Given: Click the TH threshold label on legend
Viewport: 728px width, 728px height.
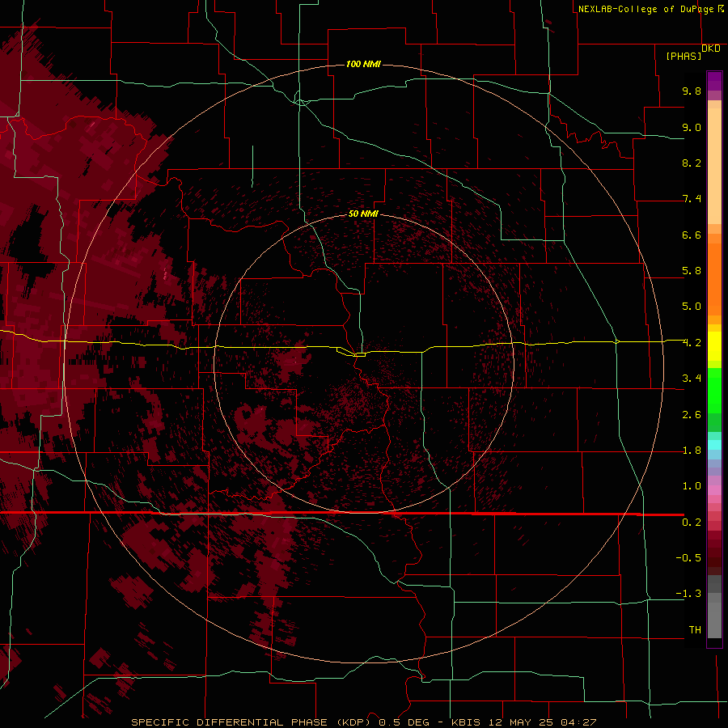Looking at the screenshot, I should point(695,630).
